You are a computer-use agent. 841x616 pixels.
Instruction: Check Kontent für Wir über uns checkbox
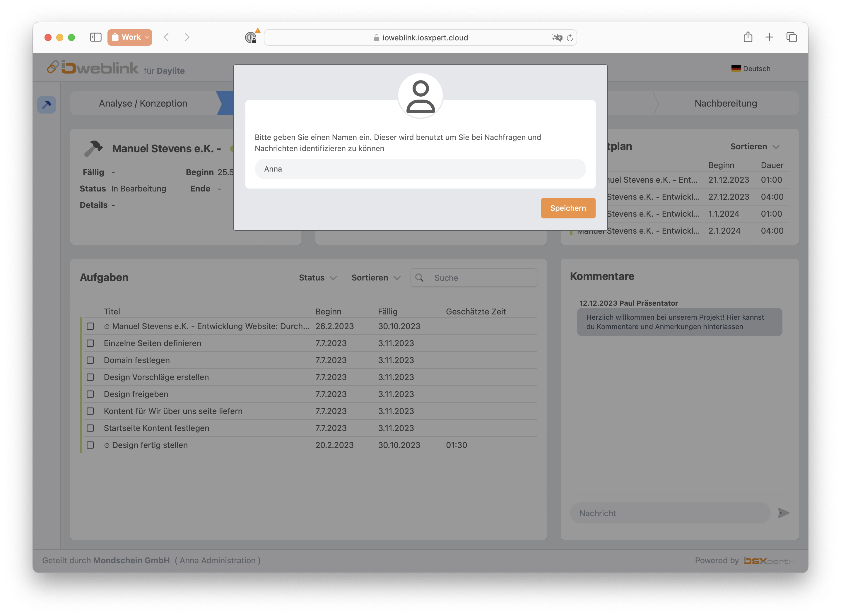90,411
